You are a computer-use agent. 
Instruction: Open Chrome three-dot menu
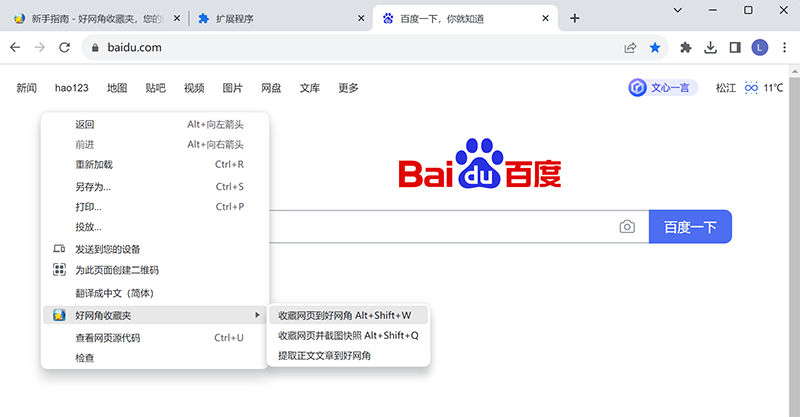click(782, 47)
